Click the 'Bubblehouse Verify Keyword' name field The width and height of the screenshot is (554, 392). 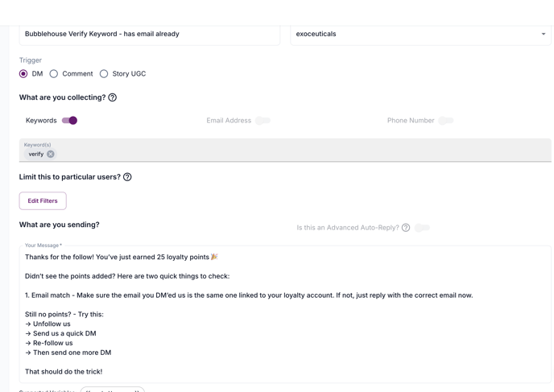[x=150, y=35]
